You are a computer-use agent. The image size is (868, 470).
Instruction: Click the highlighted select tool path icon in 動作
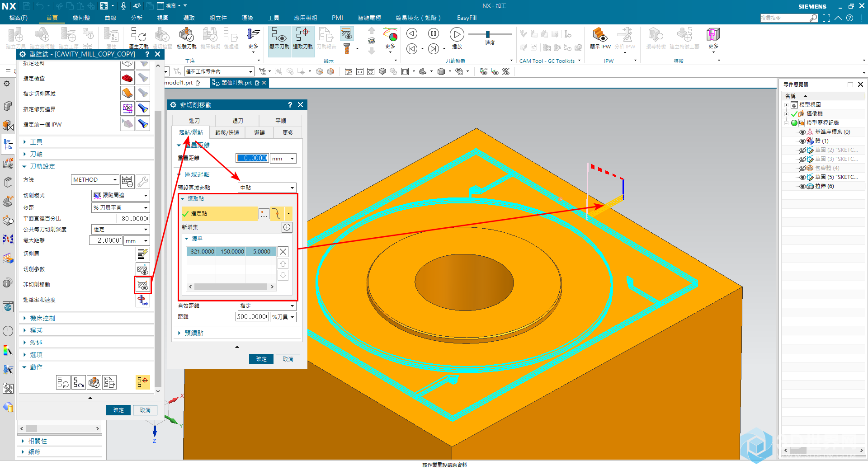click(x=142, y=382)
